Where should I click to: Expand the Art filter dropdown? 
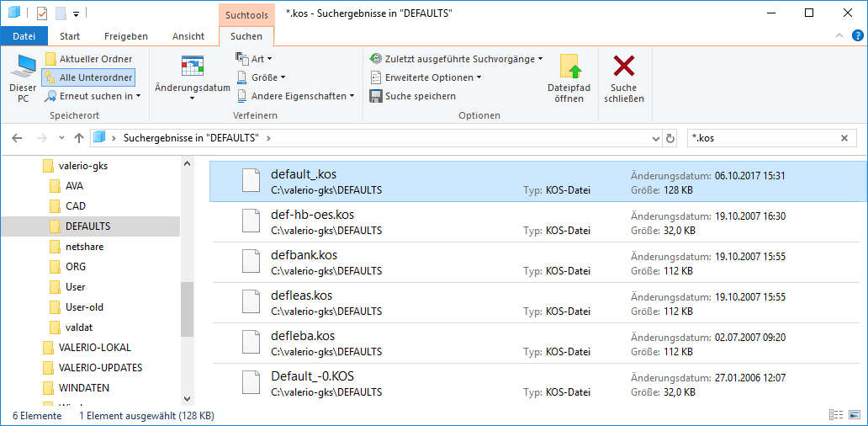tap(257, 59)
